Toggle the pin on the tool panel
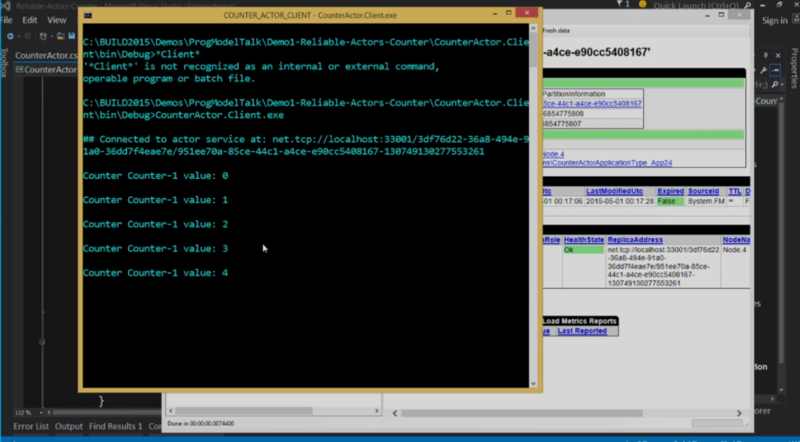 coord(765,55)
